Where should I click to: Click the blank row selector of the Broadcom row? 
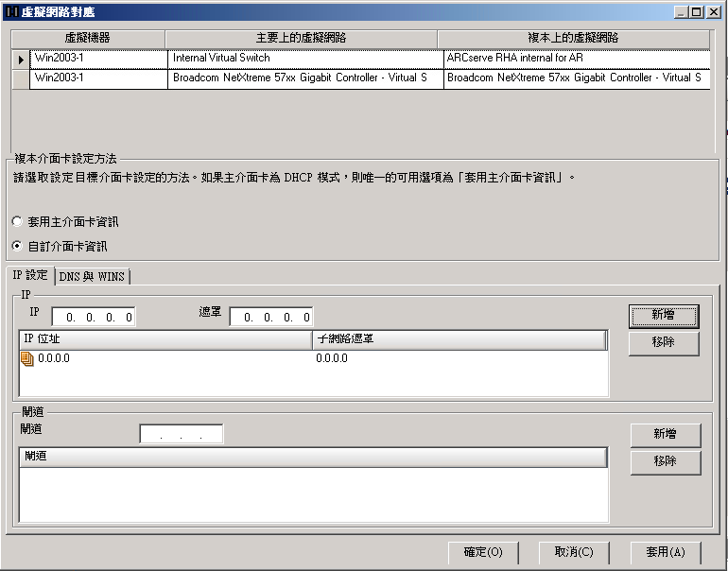point(21,78)
